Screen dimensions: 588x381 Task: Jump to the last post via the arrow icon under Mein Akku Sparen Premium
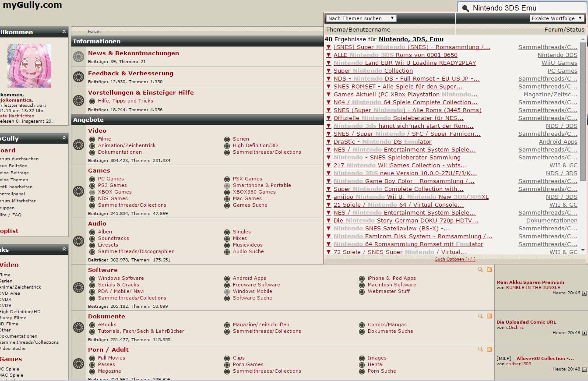(584, 293)
